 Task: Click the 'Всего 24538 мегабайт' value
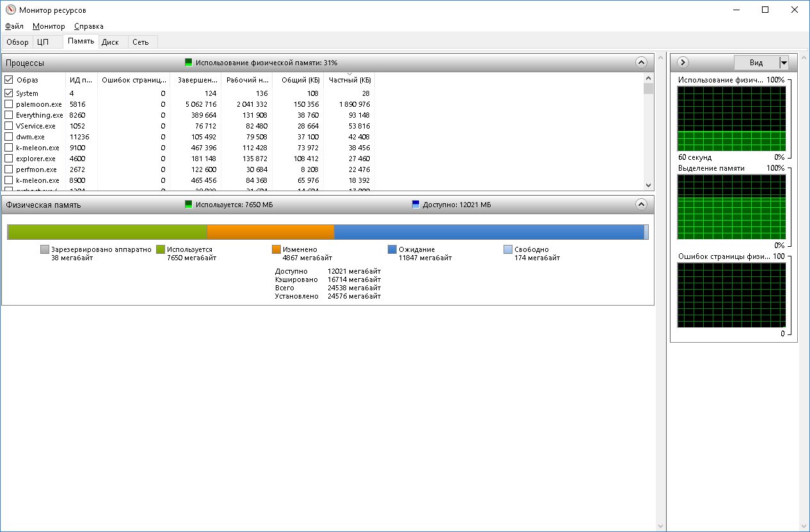pyautogui.click(x=354, y=288)
